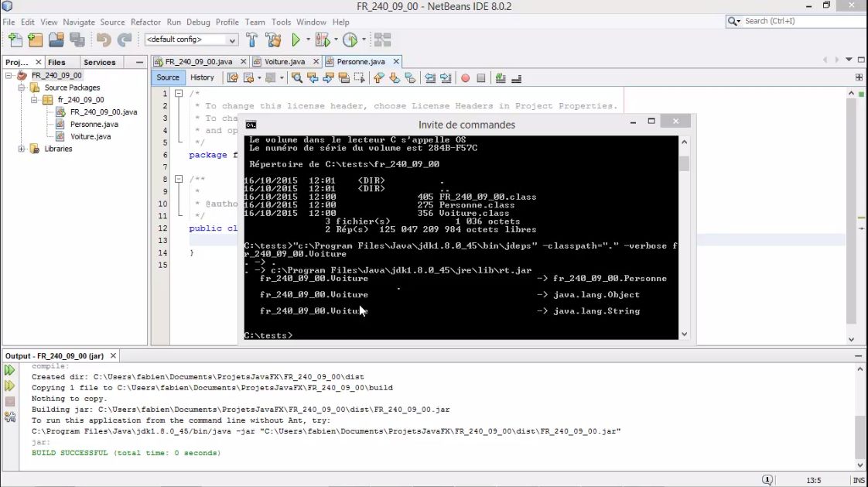This screenshot has width=868, height=487.
Task: Re-run output green double arrow icon
Action: pyautogui.click(x=9, y=370)
